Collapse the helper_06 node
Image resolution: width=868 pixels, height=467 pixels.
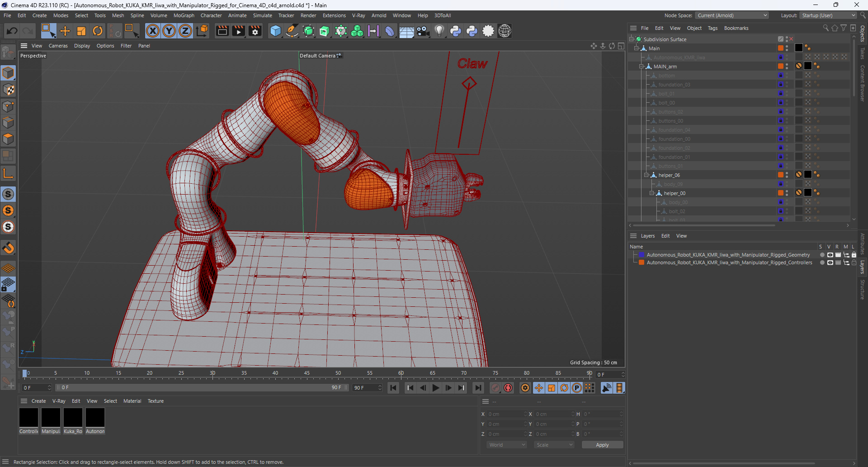(646, 175)
